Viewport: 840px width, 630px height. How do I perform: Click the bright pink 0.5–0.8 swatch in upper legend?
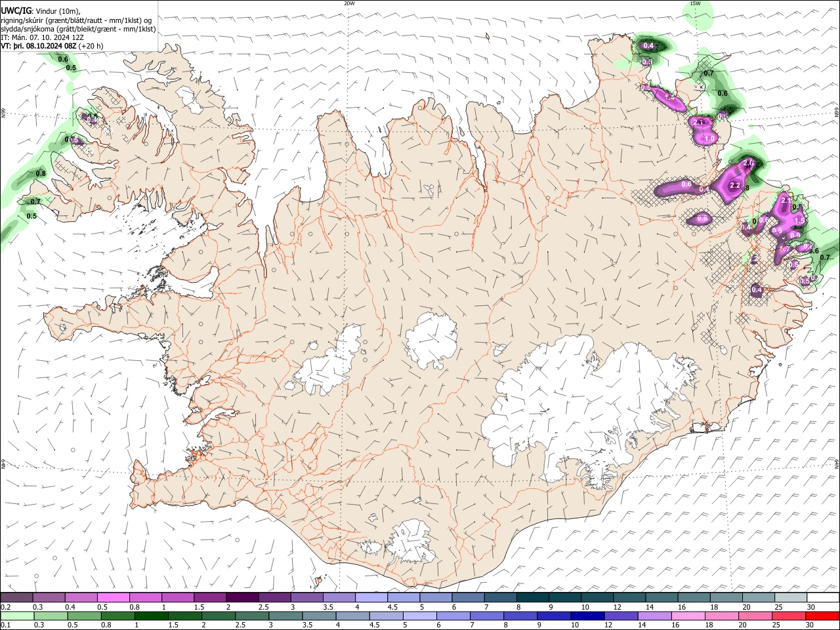113,598
